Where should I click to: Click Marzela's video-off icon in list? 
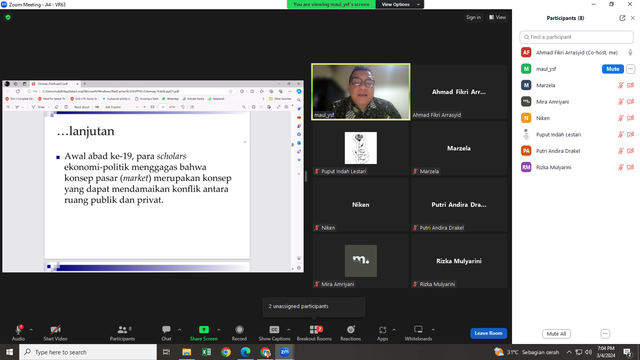pyautogui.click(x=631, y=85)
